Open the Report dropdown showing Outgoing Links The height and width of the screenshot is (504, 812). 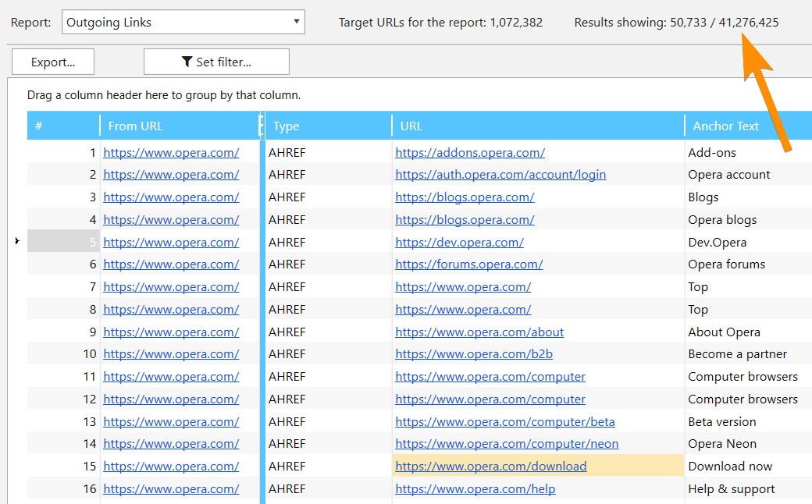pyautogui.click(x=183, y=23)
